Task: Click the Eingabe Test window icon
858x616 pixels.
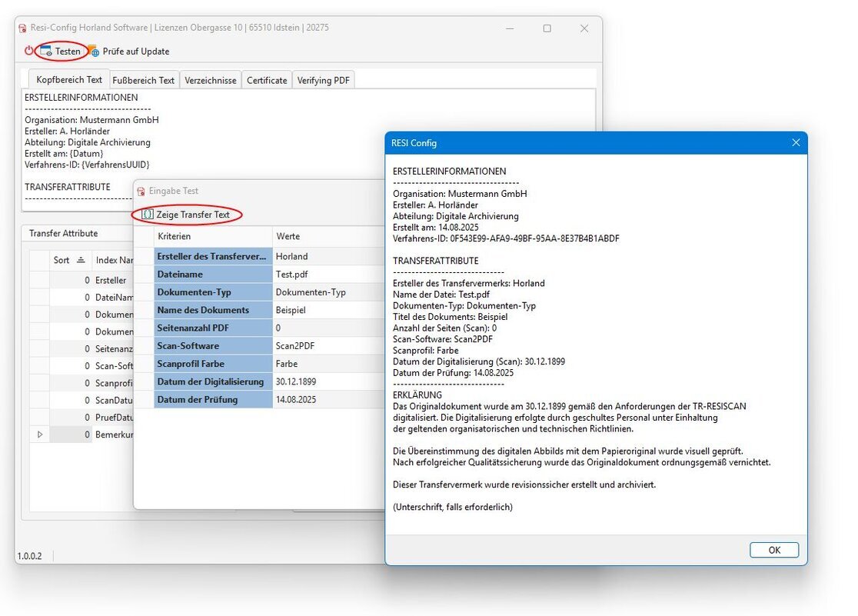Action: click(x=141, y=191)
